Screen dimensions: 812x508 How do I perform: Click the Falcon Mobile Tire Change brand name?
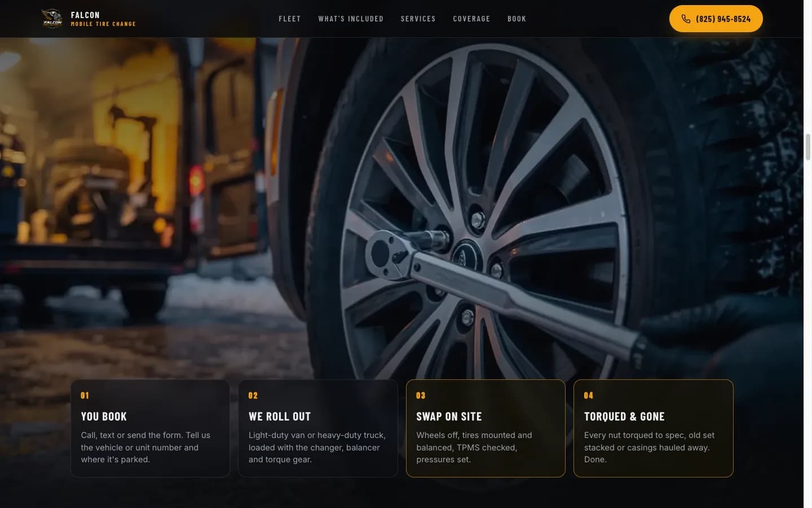coord(103,19)
